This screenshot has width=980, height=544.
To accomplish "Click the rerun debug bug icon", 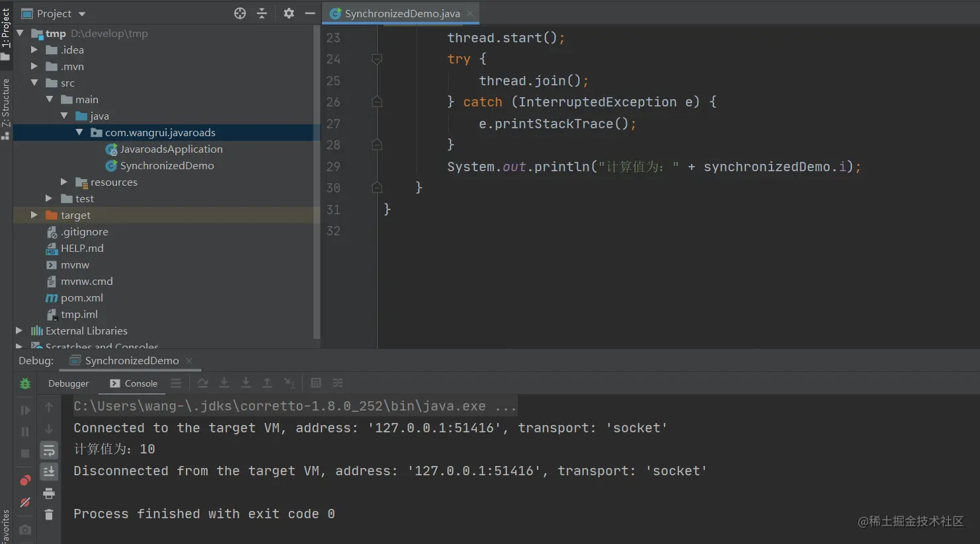I will coord(25,383).
